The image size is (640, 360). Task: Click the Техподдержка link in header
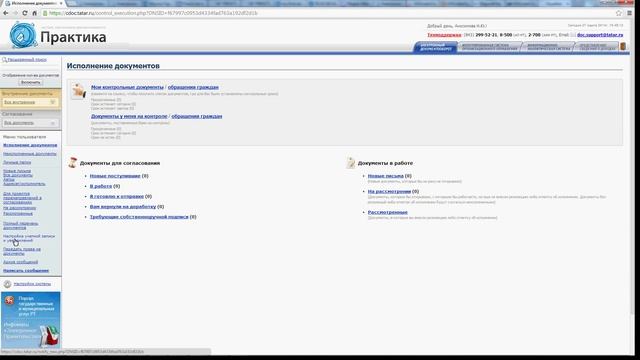(x=444, y=35)
